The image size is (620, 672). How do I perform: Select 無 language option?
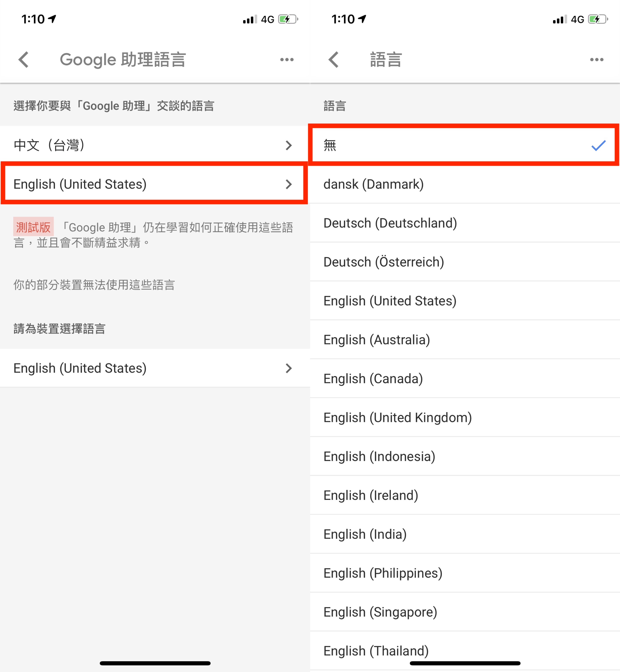(465, 145)
